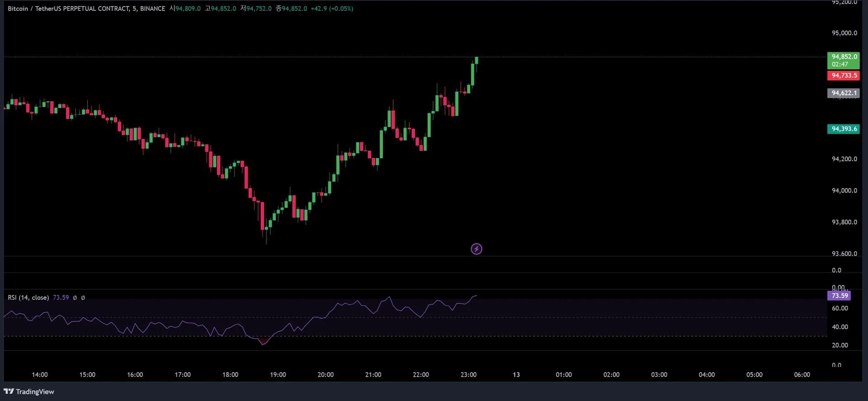Screen dimensions: 868x401
Task: Click the RSI legend value 73.59
Action: (x=61, y=298)
